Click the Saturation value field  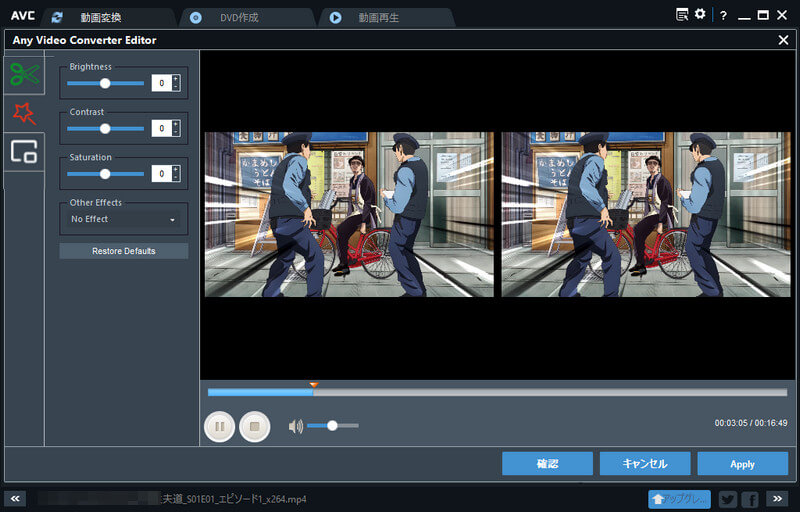pos(162,174)
